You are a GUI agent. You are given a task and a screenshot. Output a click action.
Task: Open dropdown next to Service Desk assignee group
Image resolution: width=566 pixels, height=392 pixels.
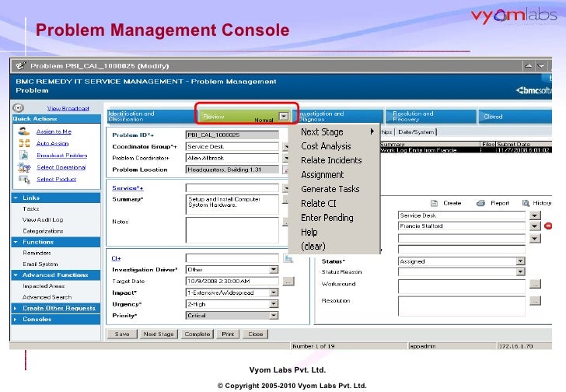point(535,215)
